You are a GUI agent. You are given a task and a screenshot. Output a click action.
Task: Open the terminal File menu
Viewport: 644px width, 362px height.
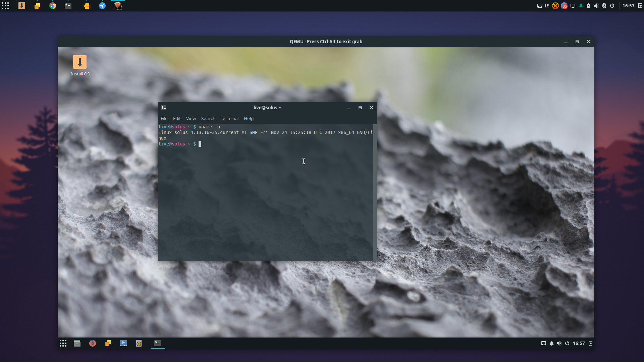pyautogui.click(x=164, y=119)
